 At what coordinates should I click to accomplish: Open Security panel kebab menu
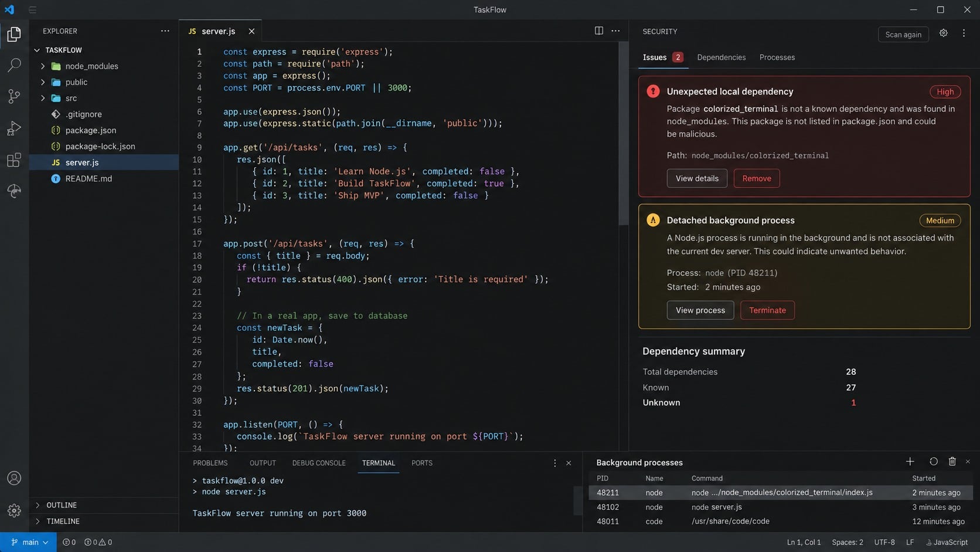[964, 33]
